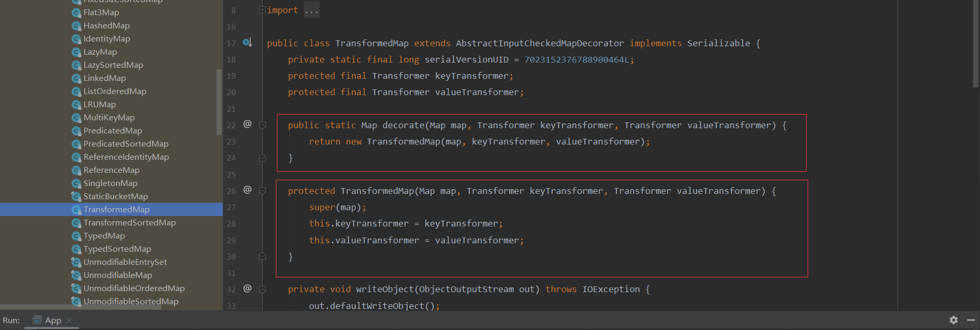Open UnmodifiableSortedMap class in tree
Image resolution: width=980 pixels, height=330 pixels.
coord(131,301)
